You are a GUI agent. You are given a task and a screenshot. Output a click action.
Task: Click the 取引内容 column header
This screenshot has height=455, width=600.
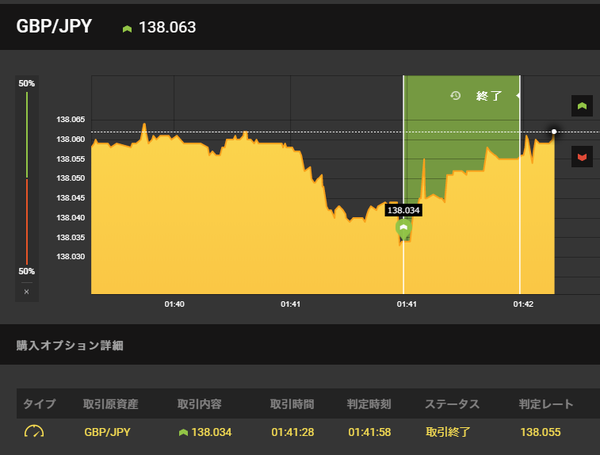click(x=199, y=404)
